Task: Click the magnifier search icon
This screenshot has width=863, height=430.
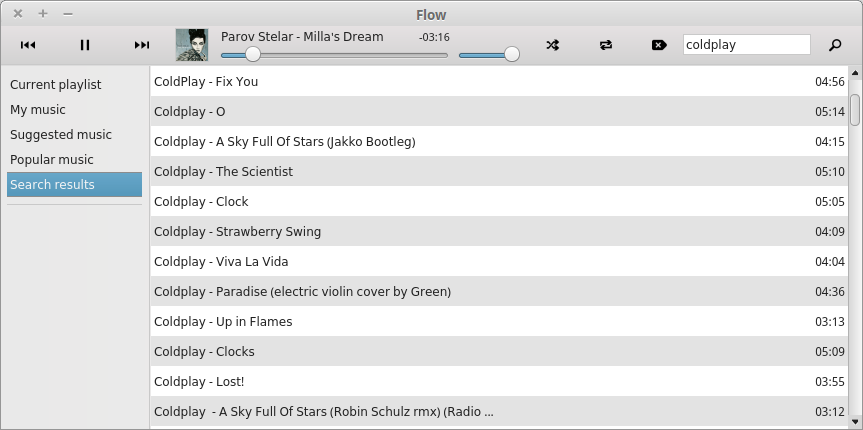Action: point(835,45)
